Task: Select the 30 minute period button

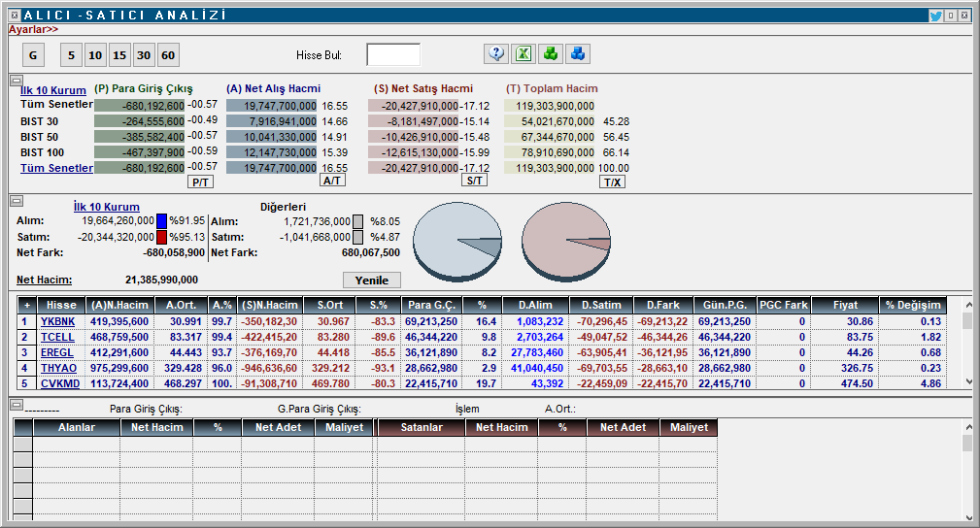Action: point(144,55)
